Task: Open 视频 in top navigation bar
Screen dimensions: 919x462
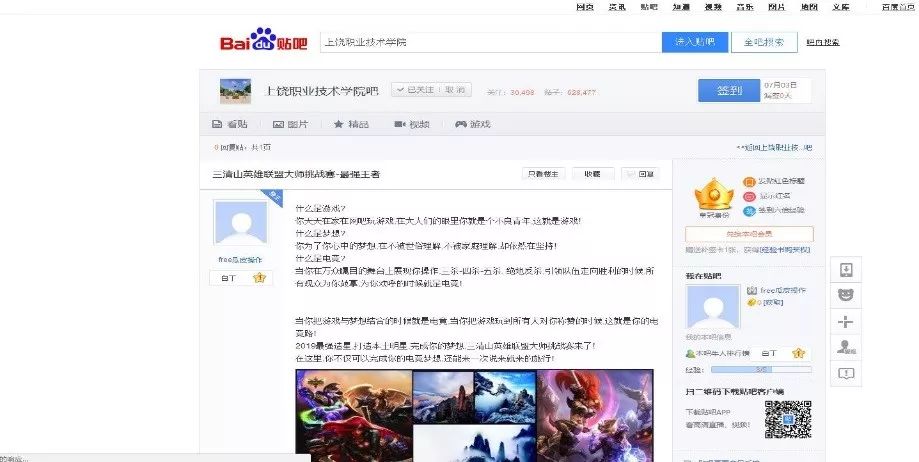Action: 713,7
